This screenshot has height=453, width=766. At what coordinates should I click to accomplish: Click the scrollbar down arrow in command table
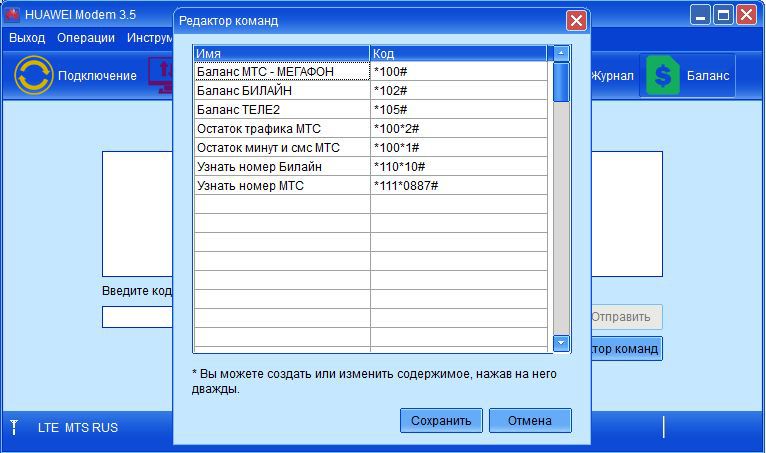coord(561,344)
